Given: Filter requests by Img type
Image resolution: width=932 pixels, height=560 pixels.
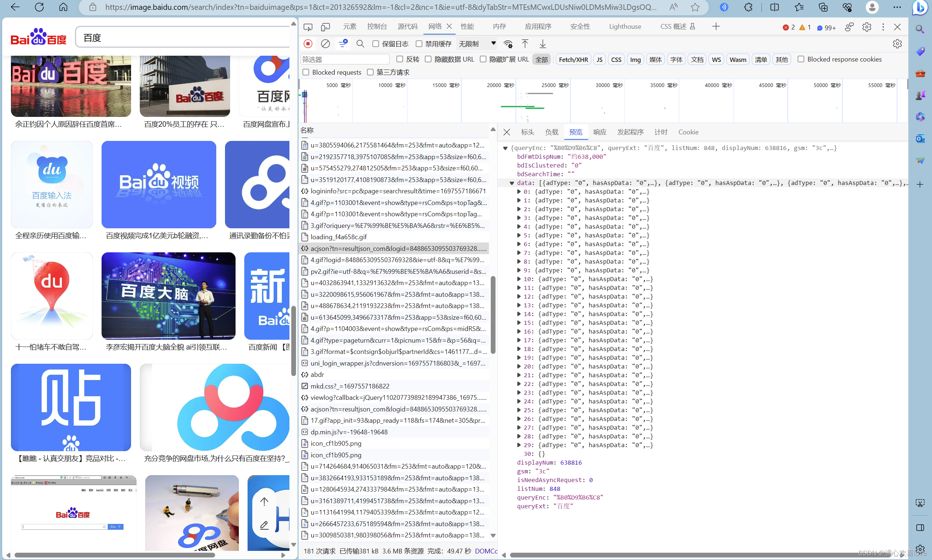Looking at the screenshot, I should pos(635,60).
